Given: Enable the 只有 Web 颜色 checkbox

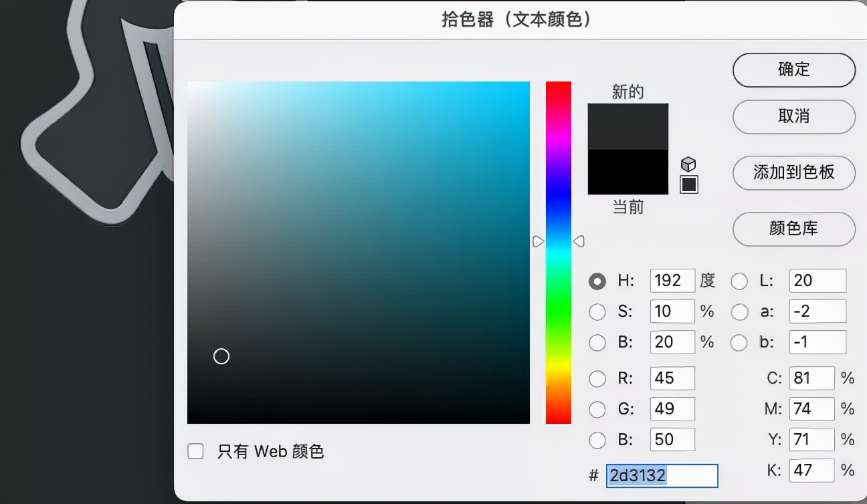Looking at the screenshot, I should (195, 451).
